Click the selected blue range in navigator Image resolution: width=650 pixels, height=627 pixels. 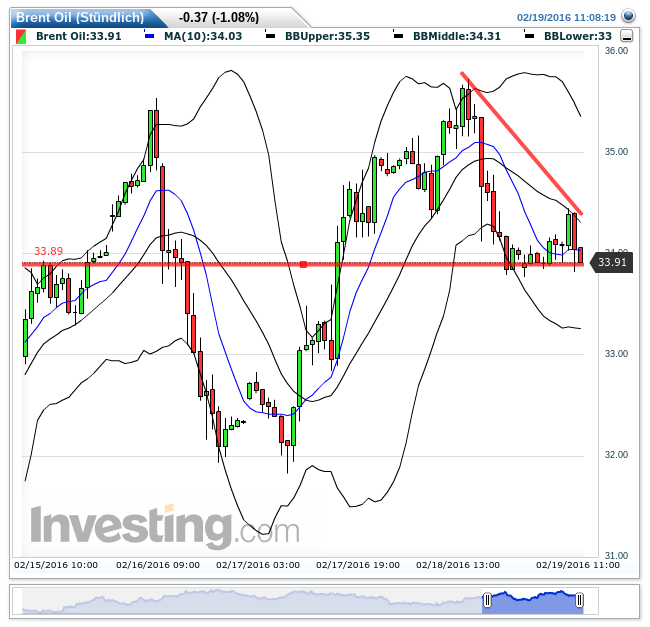[x=533, y=602]
